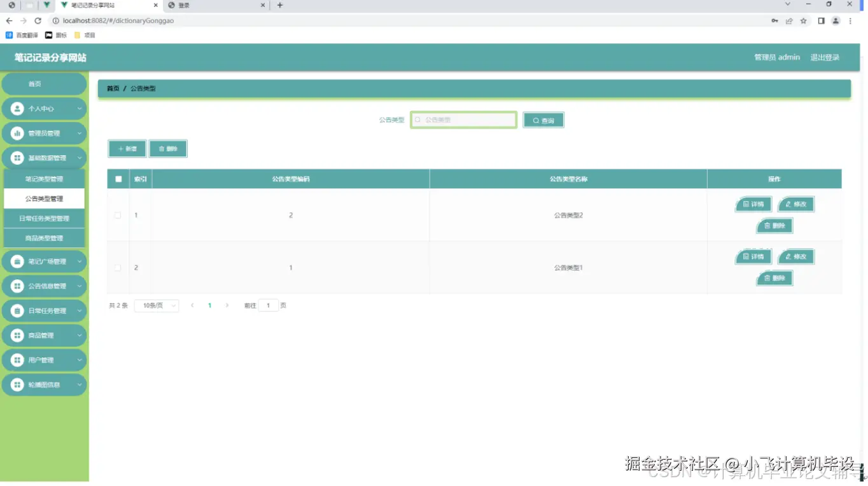Click 删除 for row 公告类型1
Image resolution: width=868 pixels, height=486 pixels.
point(774,278)
